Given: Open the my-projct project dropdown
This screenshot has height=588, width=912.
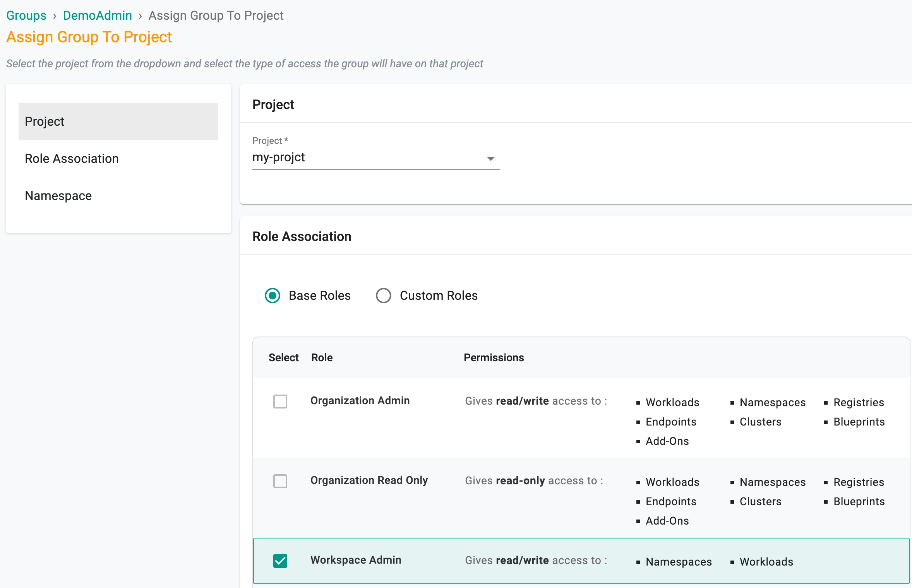Looking at the screenshot, I should coord(376,158).
